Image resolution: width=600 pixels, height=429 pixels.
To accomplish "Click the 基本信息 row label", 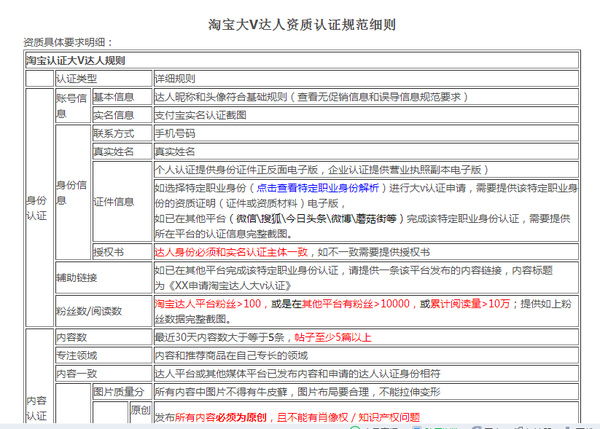I will 113,98.
